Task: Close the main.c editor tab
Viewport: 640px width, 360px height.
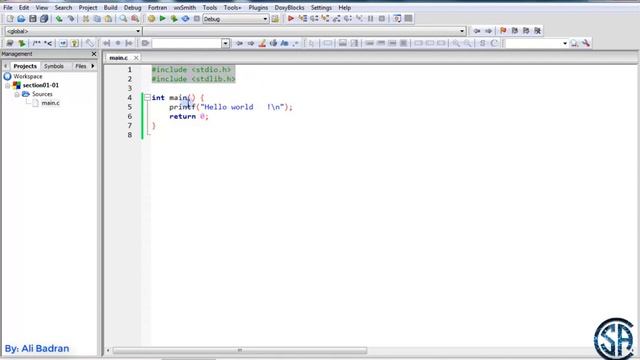Action: (136, 58)
